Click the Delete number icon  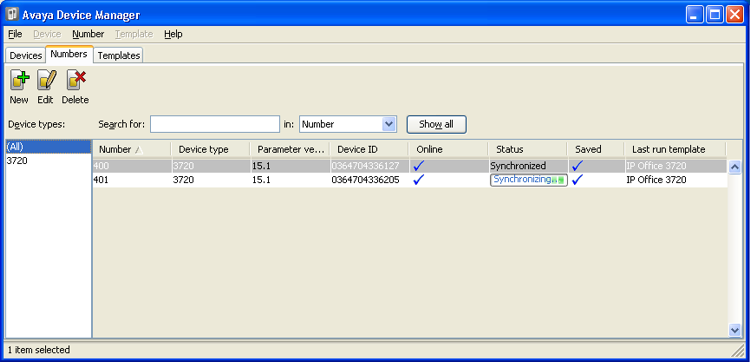coord(76,80)
